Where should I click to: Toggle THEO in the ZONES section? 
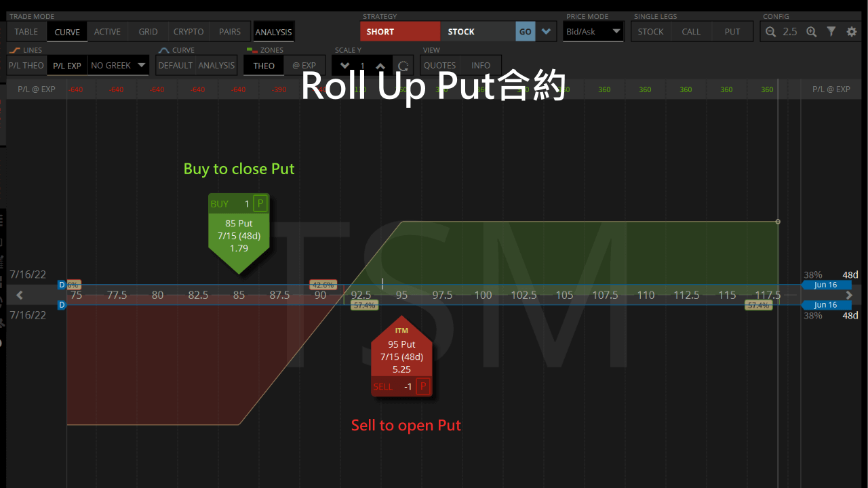pyautogui.click(x=263, y=65)
